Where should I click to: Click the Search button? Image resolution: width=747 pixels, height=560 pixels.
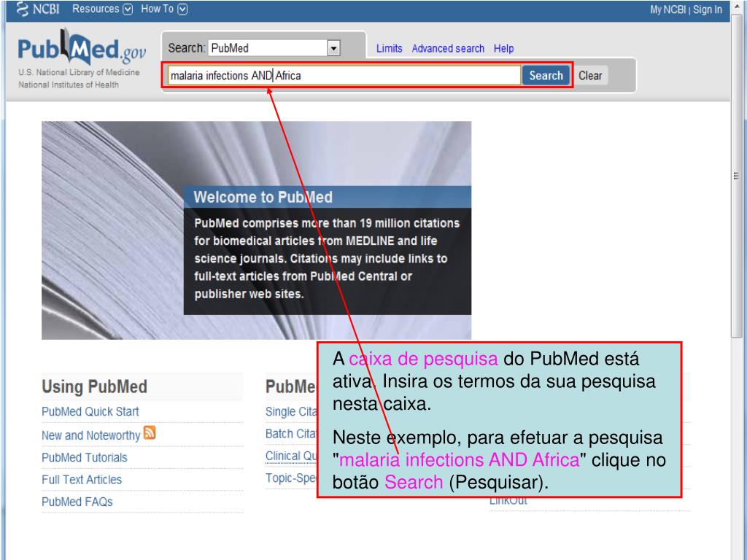(546, 75)
